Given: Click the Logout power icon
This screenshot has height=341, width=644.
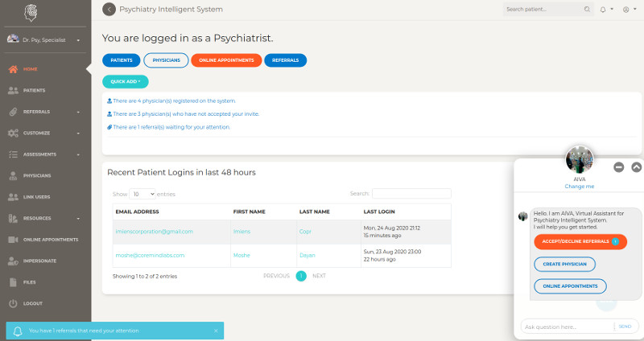Looking at the screenshot, I should click(x=13, y=303).
